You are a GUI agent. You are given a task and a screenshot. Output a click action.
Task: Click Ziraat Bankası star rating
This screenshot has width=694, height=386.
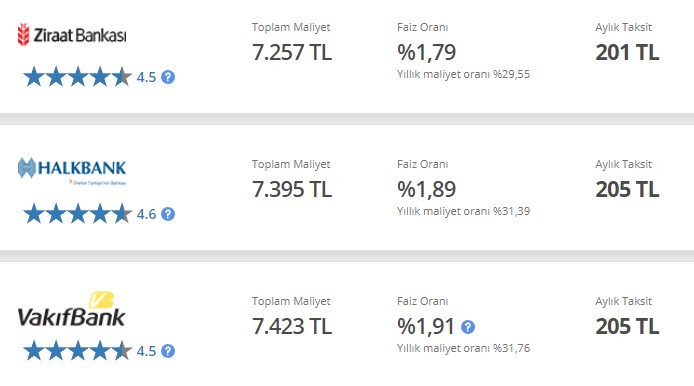pos(77,77)
